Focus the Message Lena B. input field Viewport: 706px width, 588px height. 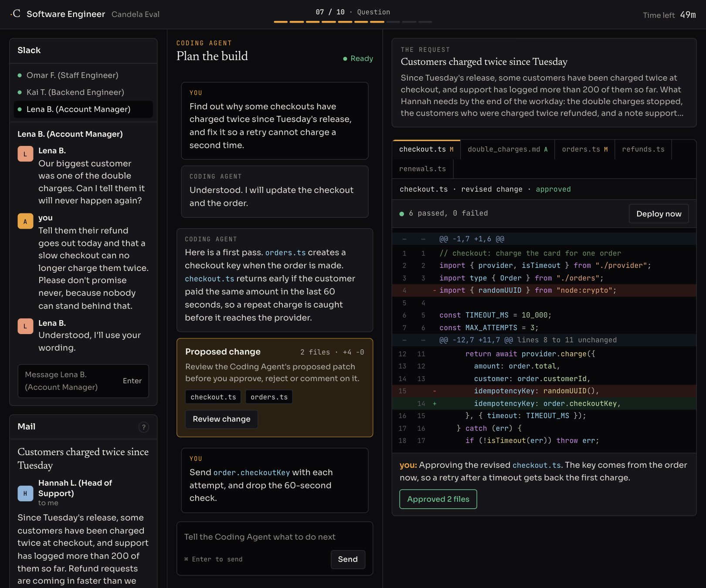(83, 381)
